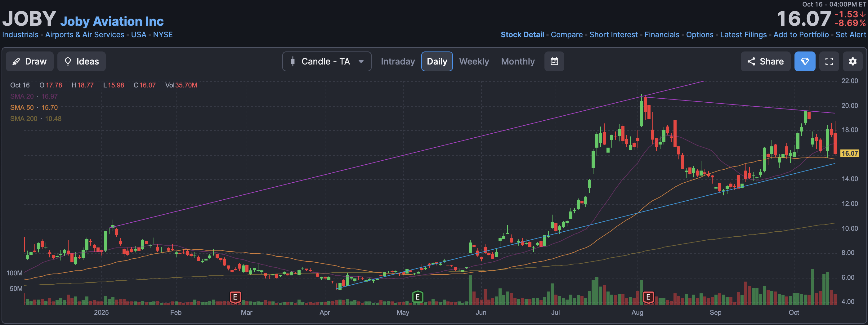Open the Draw tool
Screen dimensions: 868x325
tap(30, 61)
